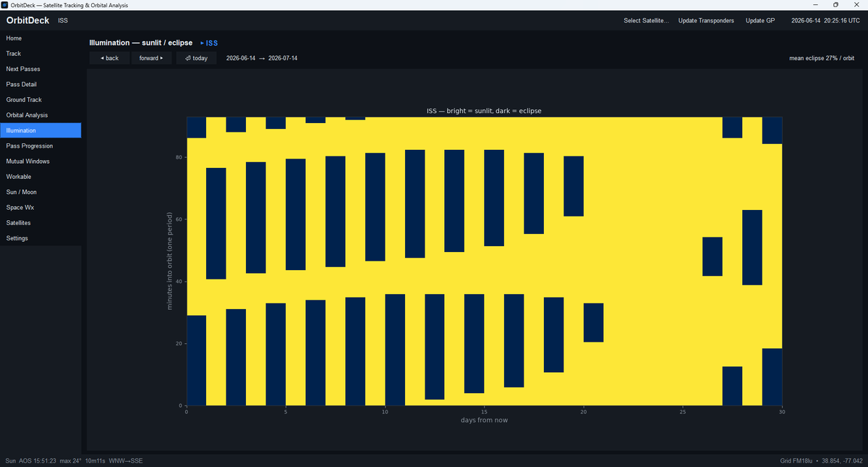Go to the Workable page

(x=41, y=177)
